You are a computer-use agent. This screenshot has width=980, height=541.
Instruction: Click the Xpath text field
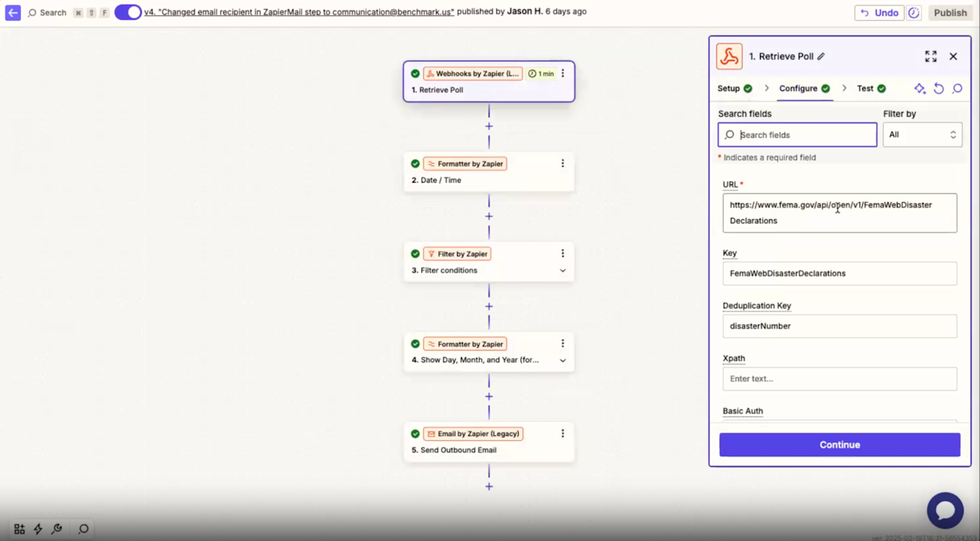point(839,379)
